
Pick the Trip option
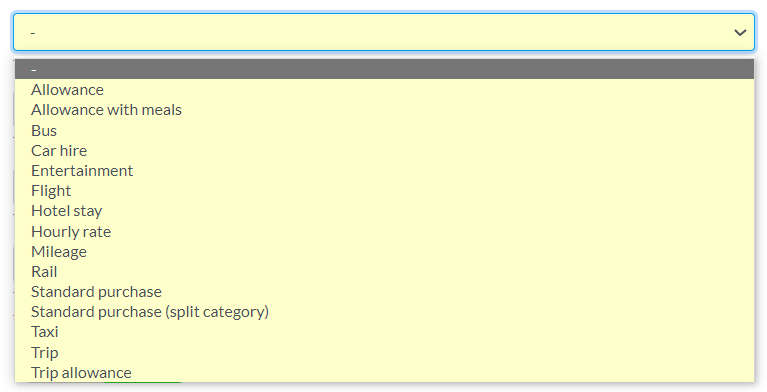[x=384, y=352]
